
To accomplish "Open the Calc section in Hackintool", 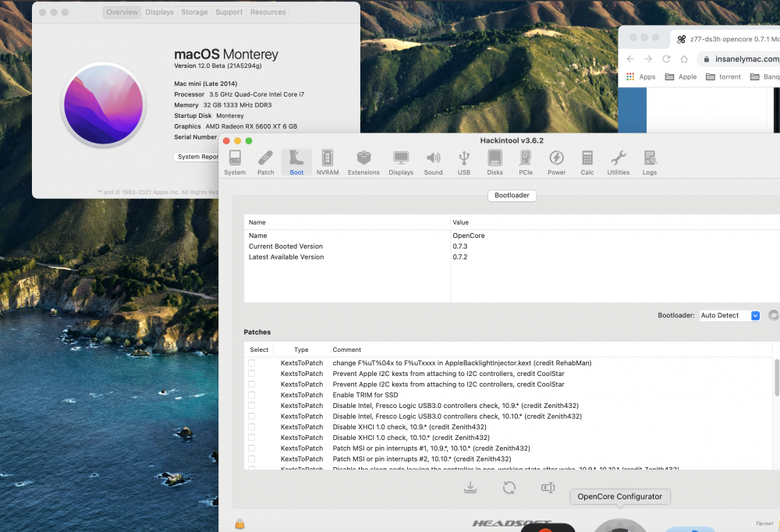I will point(587,163).
